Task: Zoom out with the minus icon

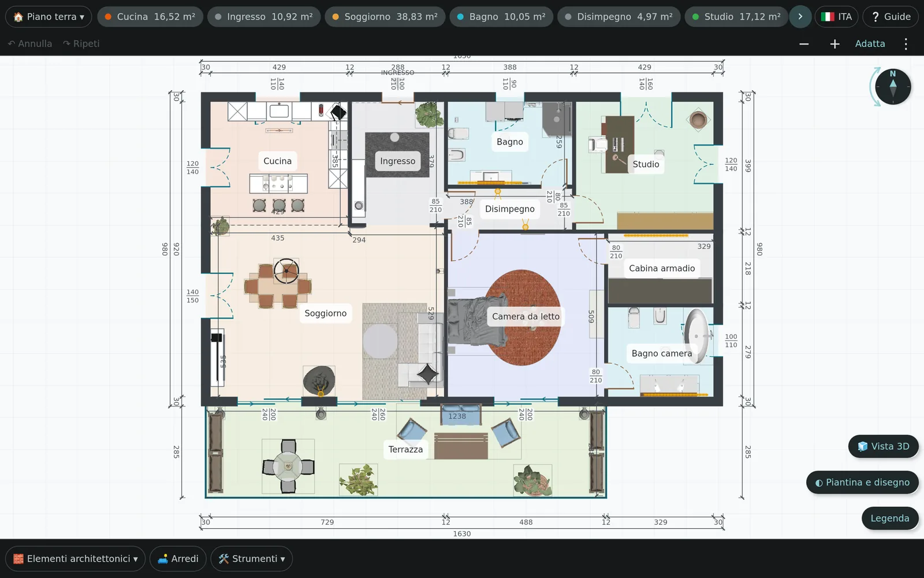Action: point(804,44)
